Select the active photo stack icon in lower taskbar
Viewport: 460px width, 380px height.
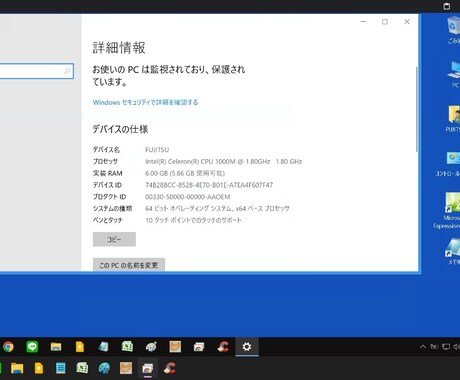[148, 369]
